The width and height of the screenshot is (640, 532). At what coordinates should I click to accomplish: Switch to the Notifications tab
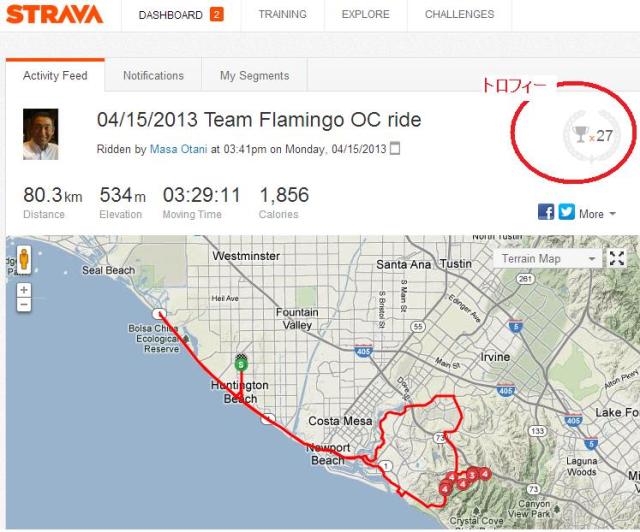(153, 75)
